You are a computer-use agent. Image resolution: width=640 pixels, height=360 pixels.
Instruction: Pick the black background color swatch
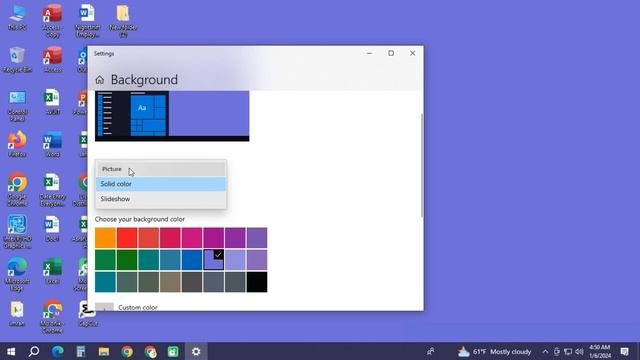point(257,282)
